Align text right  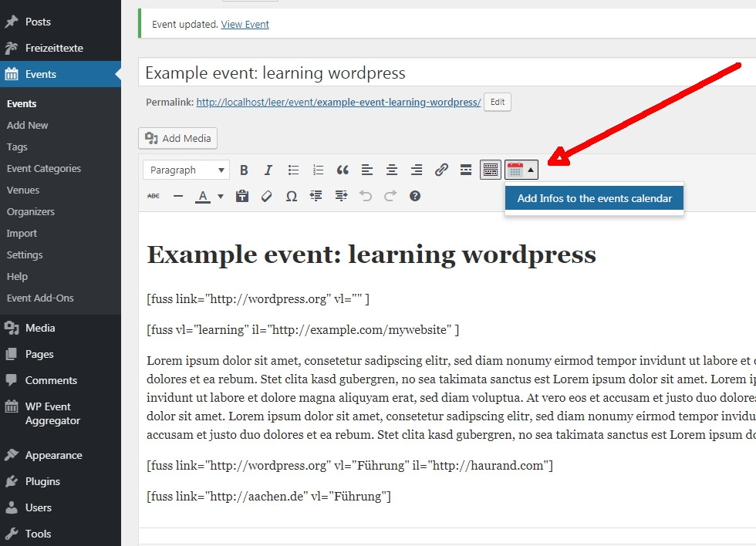click(x=416, y=170)
